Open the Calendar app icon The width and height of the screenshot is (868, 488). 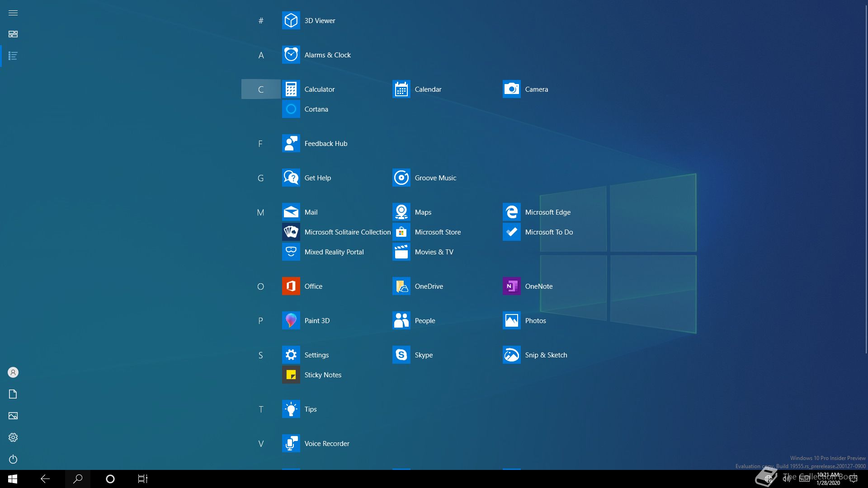point(401,89)
